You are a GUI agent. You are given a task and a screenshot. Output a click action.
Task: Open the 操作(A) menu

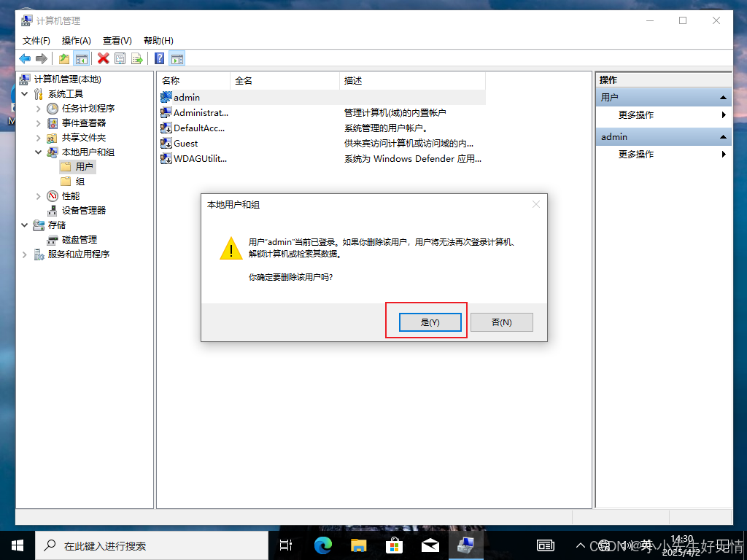[x=76, y=41]
